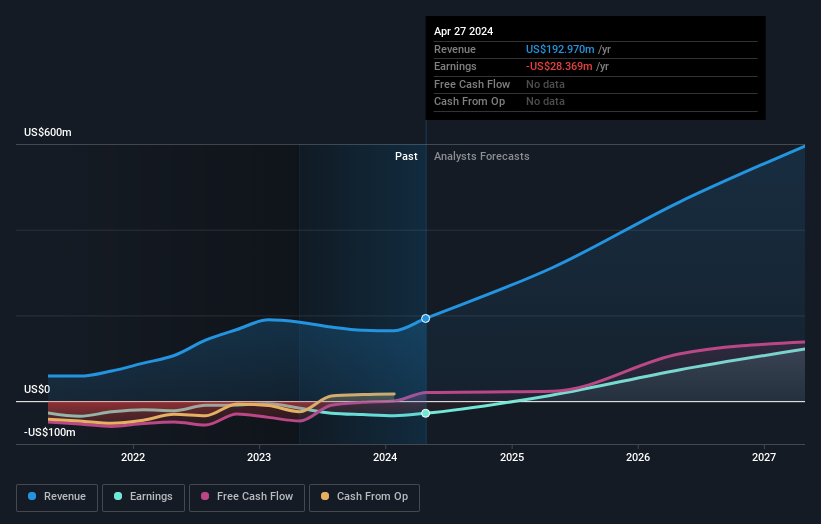
Task: Click the 2027 x-axis label
Action: tap(764, 457)
